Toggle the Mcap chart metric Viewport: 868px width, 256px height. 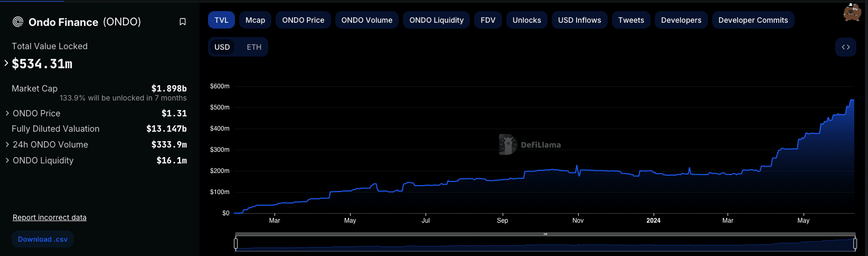click(256, 20)
